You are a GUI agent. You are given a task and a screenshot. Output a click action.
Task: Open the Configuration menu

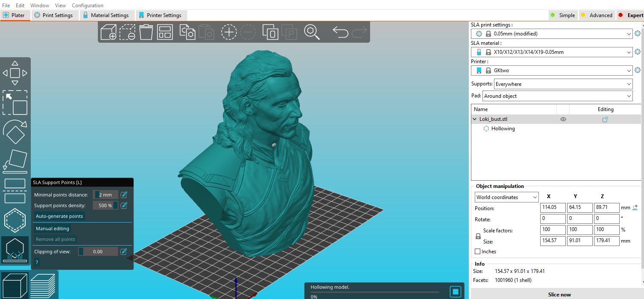88,6
